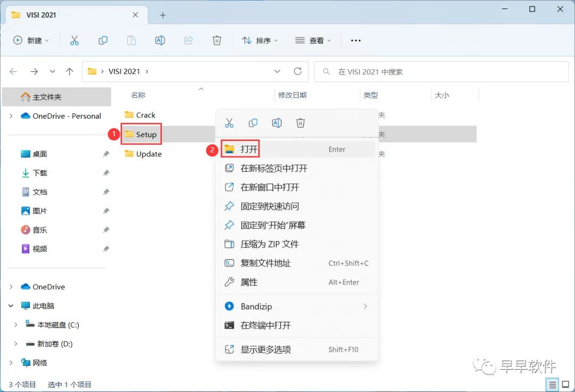Sort by the 修改日期 column header
Screen dimensions: 575x392
point(292,95)
